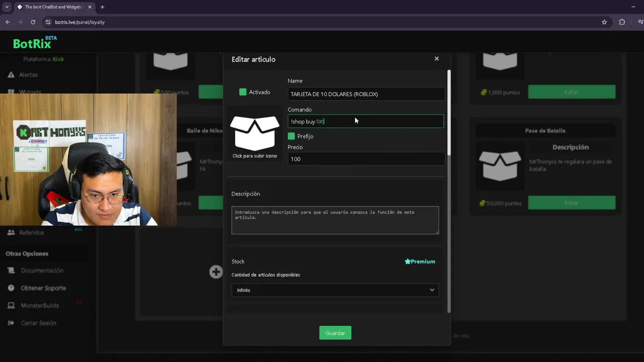Screen dimensions: 644x362
Task: Click Editar on the Pase de Batalla item
Action: [x=572, y=203]
